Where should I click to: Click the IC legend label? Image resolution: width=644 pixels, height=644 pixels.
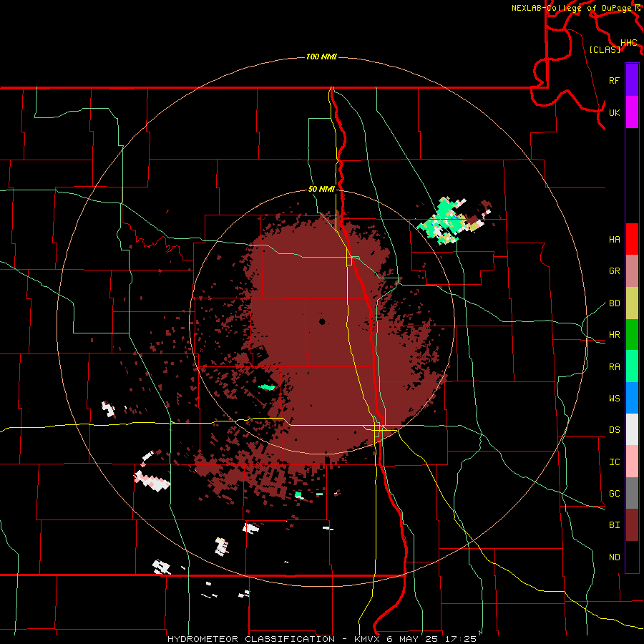click(x=615, y=462)
